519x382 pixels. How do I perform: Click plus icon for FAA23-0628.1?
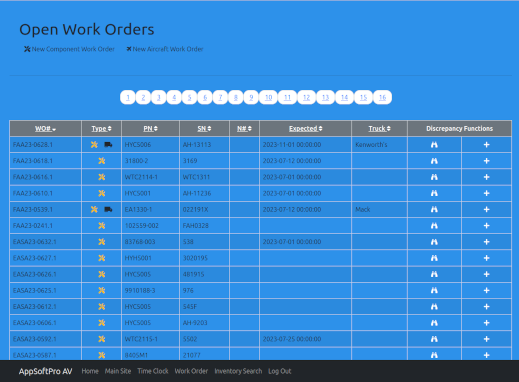point(486,145)
